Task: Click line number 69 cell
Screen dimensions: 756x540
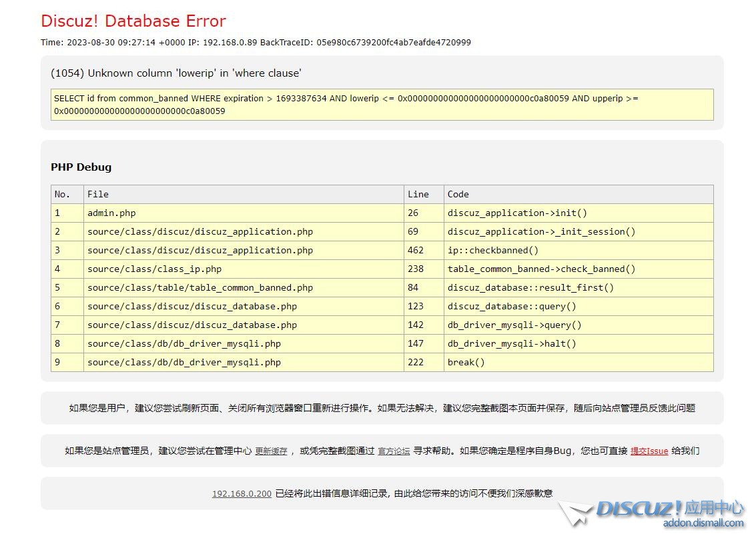Action: click(x=424, y=232)
